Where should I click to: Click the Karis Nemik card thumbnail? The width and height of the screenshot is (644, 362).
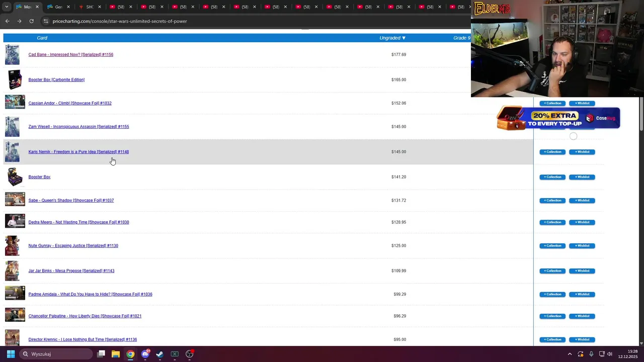[12, 152]
